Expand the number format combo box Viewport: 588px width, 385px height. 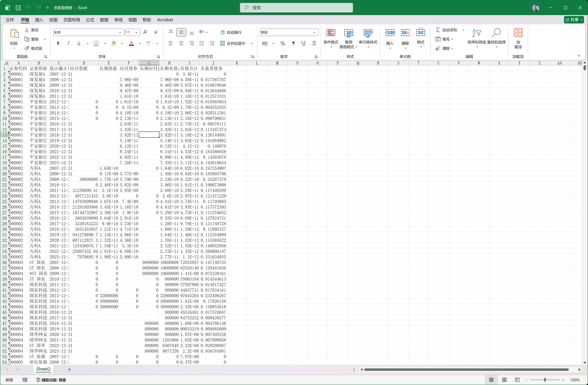pyautogui.click(x=314, y=32)
